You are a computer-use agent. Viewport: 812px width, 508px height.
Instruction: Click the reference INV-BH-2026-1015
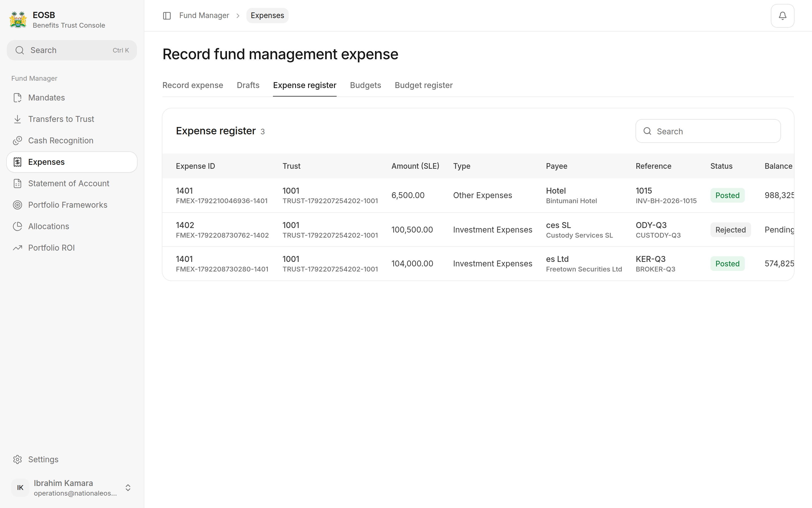[666, 201]
